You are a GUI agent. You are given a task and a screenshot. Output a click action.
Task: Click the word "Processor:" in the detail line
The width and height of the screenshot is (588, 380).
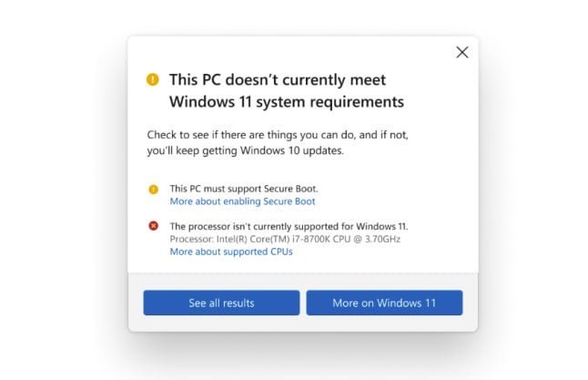tap(189, 239)
